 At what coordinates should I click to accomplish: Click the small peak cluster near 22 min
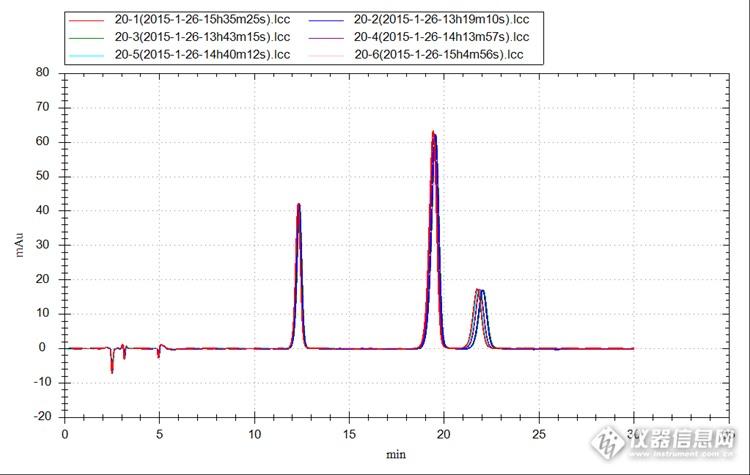coord(480,291)
